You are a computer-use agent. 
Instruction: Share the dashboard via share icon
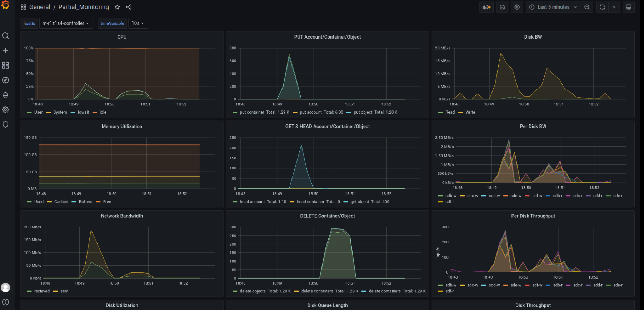[x=129, y=7]
